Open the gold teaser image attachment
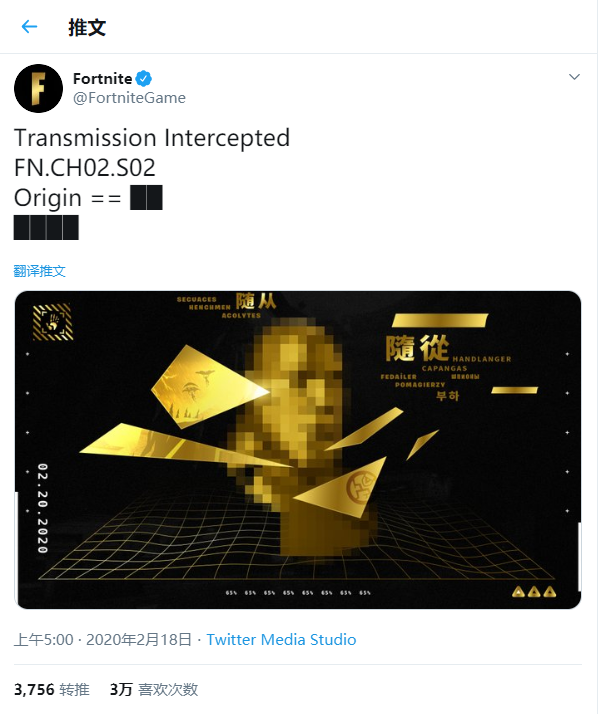The width and height of the screenshot is (598, 714). click(298, 450)
